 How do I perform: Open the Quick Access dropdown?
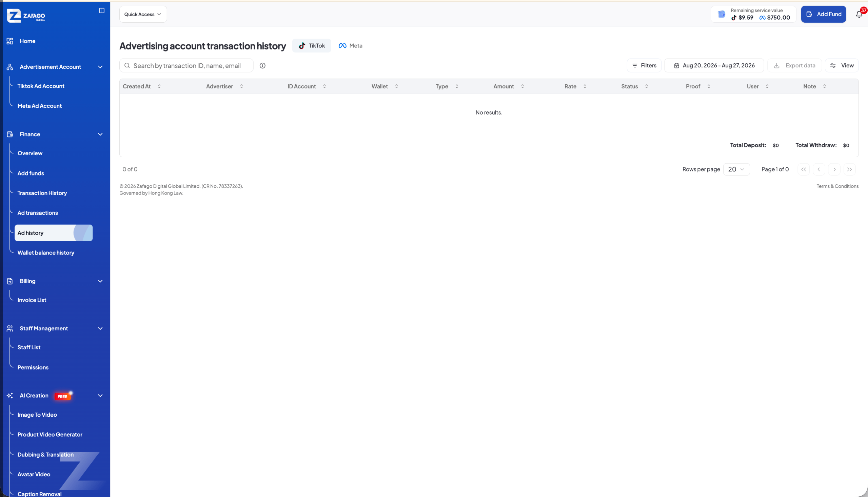click(143, 14)
